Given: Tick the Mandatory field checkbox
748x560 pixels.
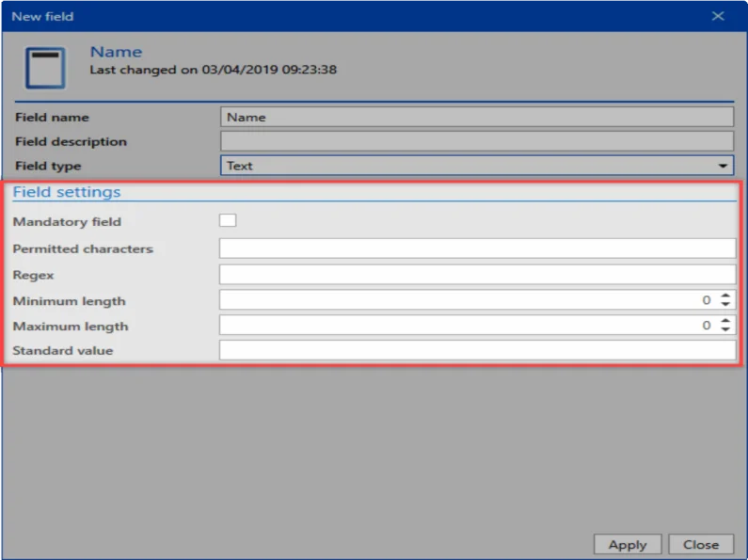Looking at the screenshot, I should click(228, 220).
